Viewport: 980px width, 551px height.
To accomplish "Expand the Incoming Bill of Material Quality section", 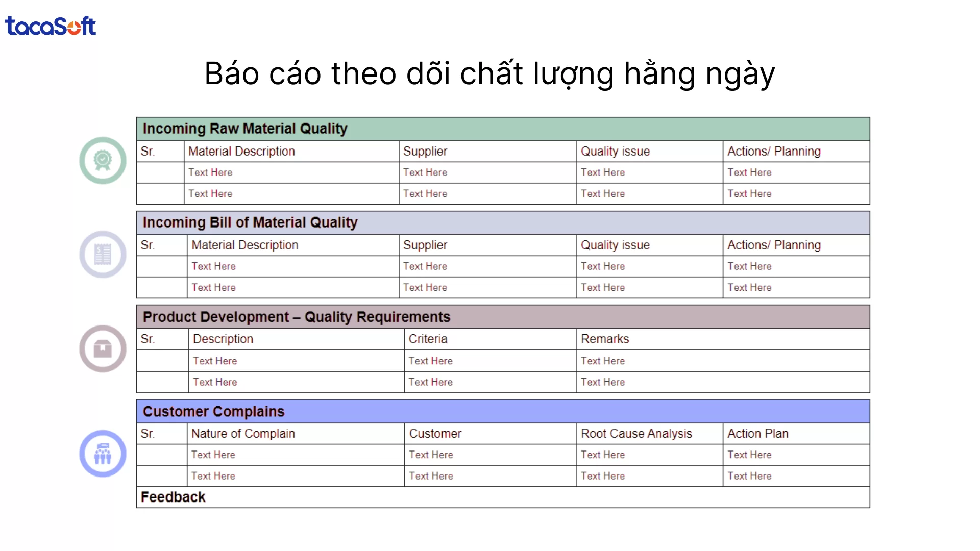I will tap(503, 222).
